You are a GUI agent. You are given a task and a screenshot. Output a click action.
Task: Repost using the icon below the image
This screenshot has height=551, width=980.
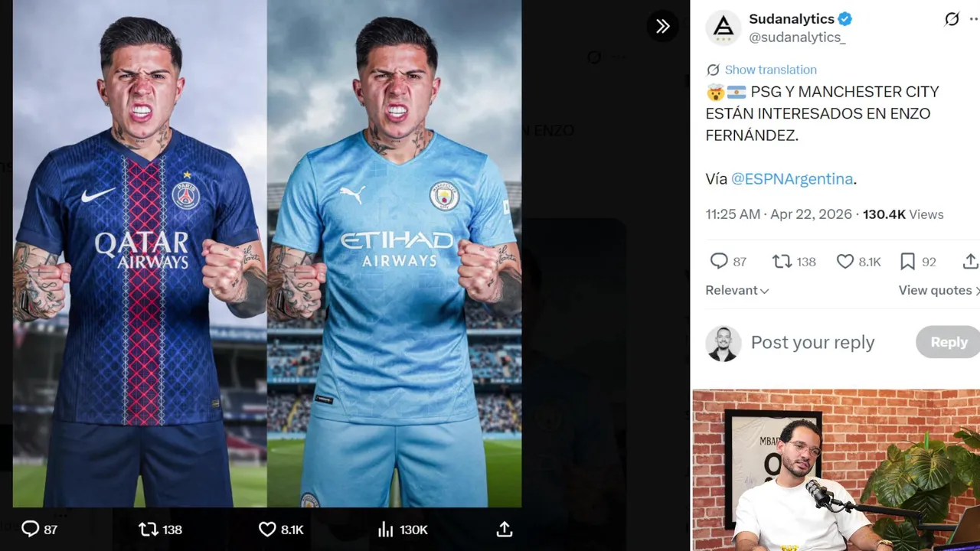pos(148,529)
